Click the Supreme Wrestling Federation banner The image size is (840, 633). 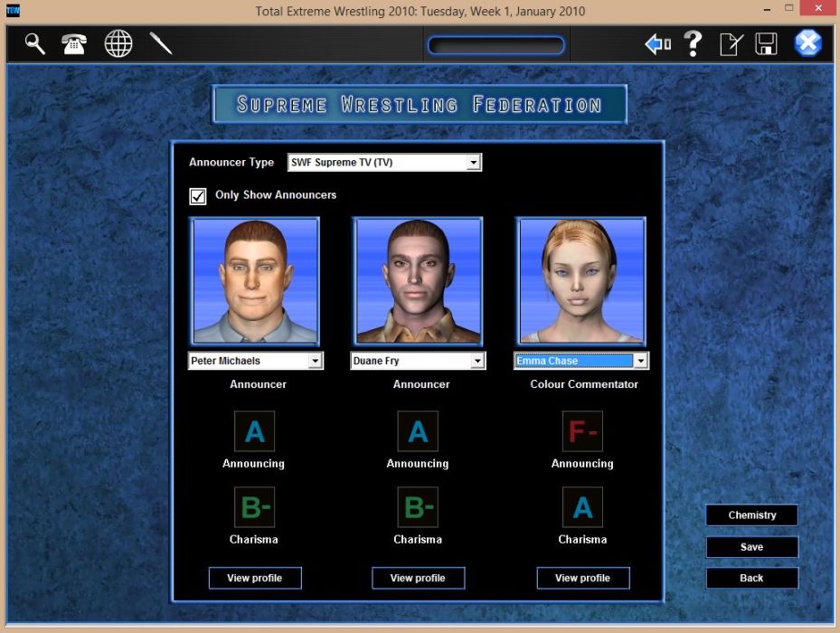click(x=420, y=104)
